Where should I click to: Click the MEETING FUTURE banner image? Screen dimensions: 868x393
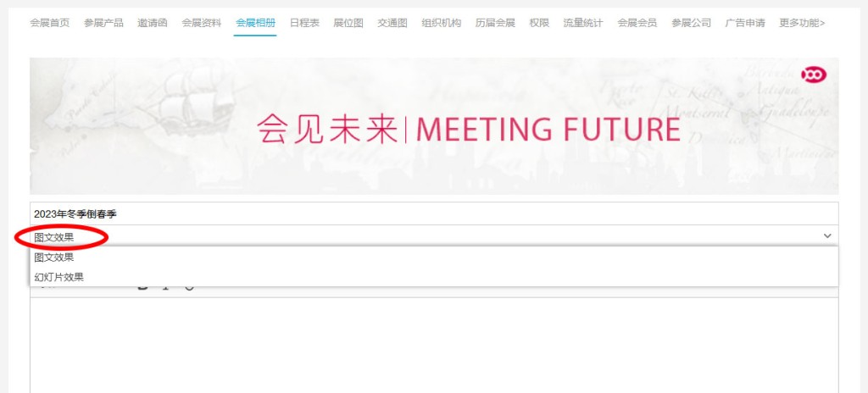(434, 126)
